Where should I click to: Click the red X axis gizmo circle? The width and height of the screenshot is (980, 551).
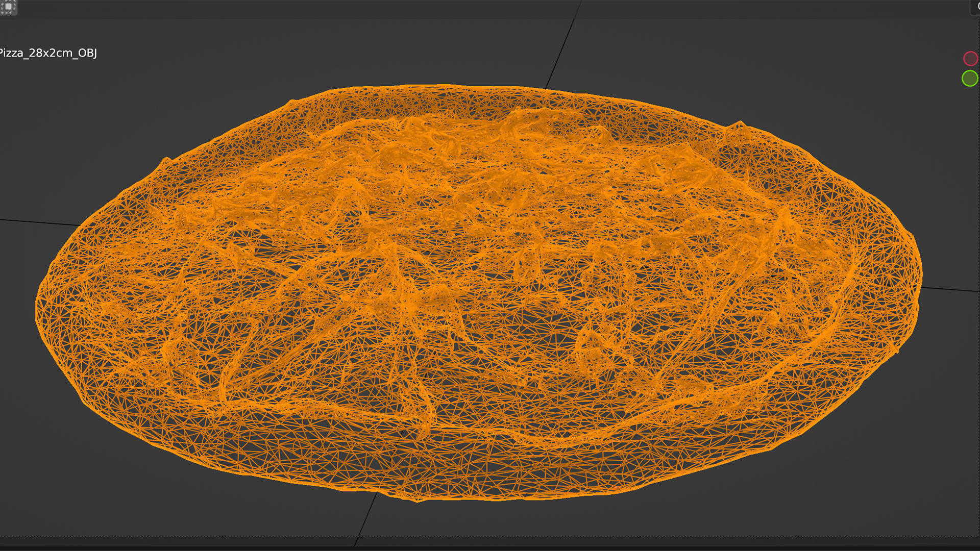click(x=970, y=59)
